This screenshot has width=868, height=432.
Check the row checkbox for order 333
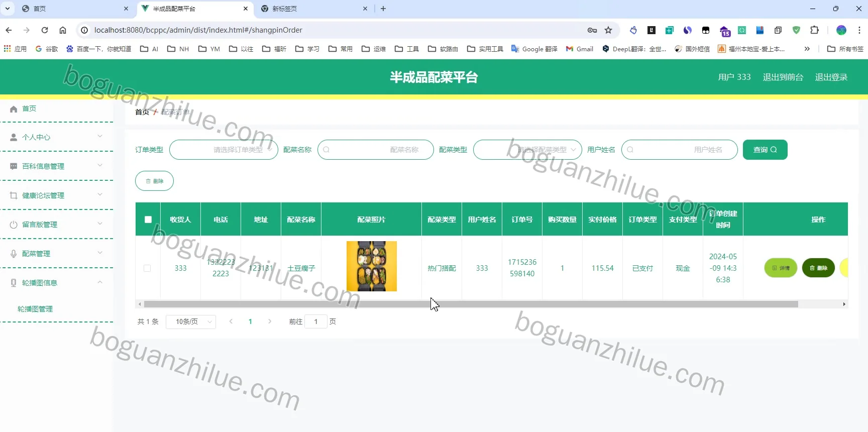point(147,268)
